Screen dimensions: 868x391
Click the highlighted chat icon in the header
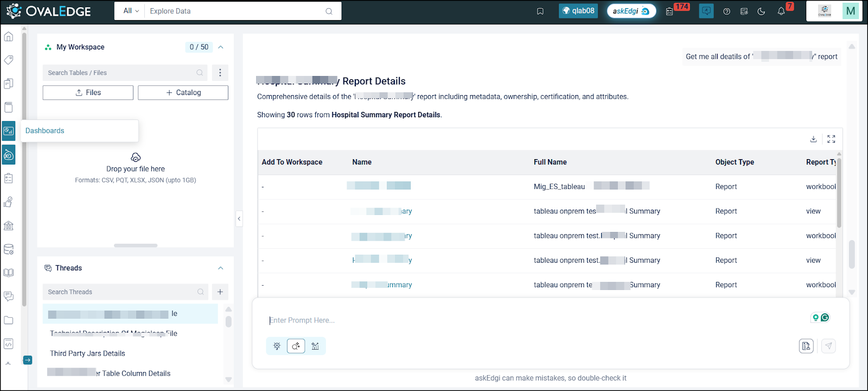(x=706, y=11)
